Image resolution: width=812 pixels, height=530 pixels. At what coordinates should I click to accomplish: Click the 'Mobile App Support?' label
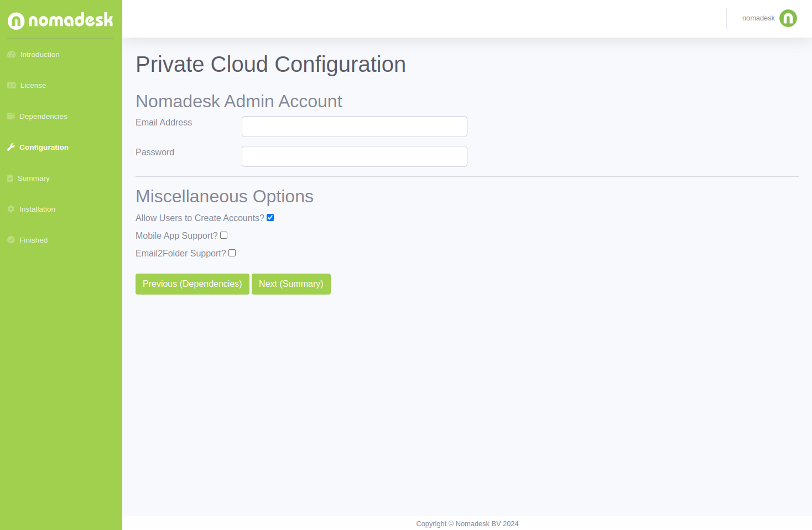tap(176, 235)
